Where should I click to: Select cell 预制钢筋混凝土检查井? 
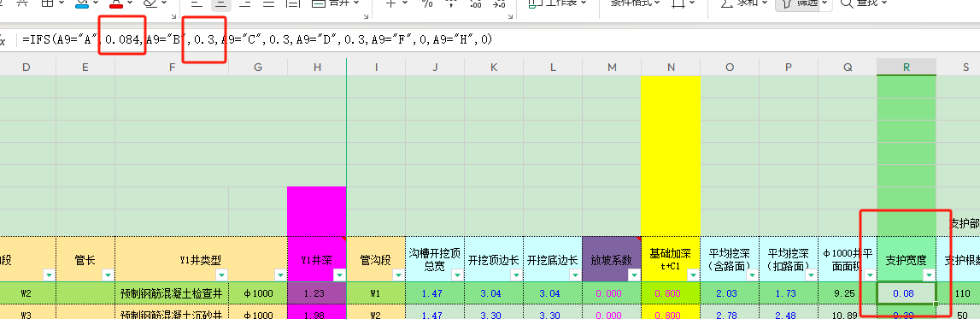[172, 292]
